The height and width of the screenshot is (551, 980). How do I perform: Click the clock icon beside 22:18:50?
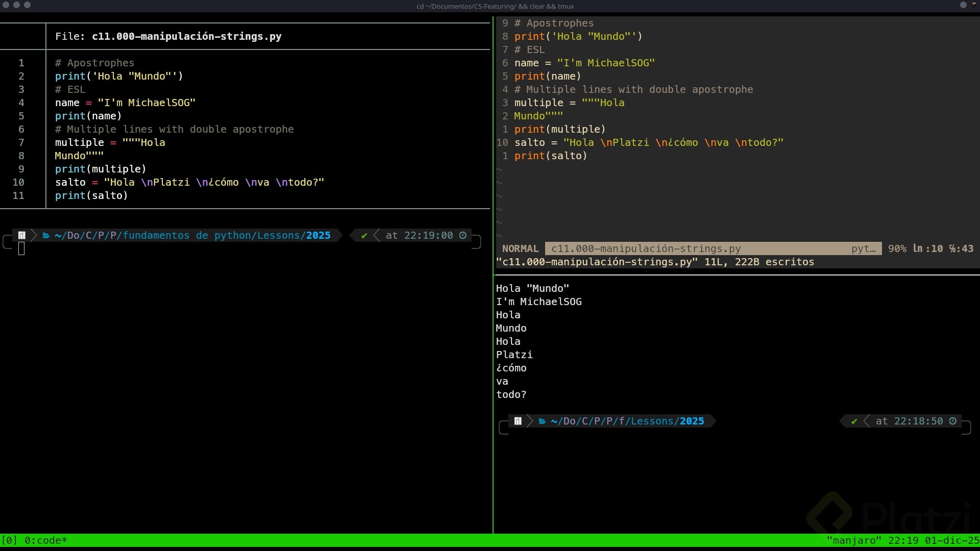(953, 421)
